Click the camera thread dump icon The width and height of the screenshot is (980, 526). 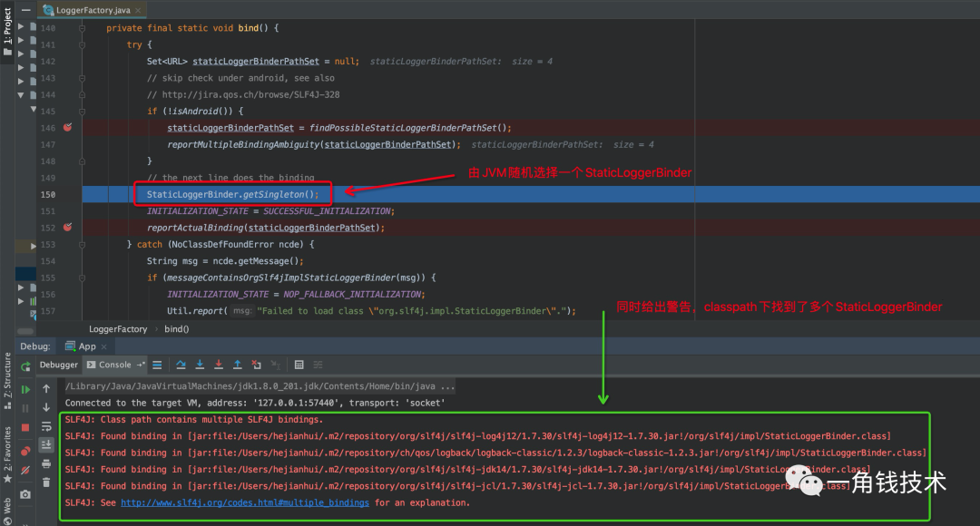pos(25,495)
